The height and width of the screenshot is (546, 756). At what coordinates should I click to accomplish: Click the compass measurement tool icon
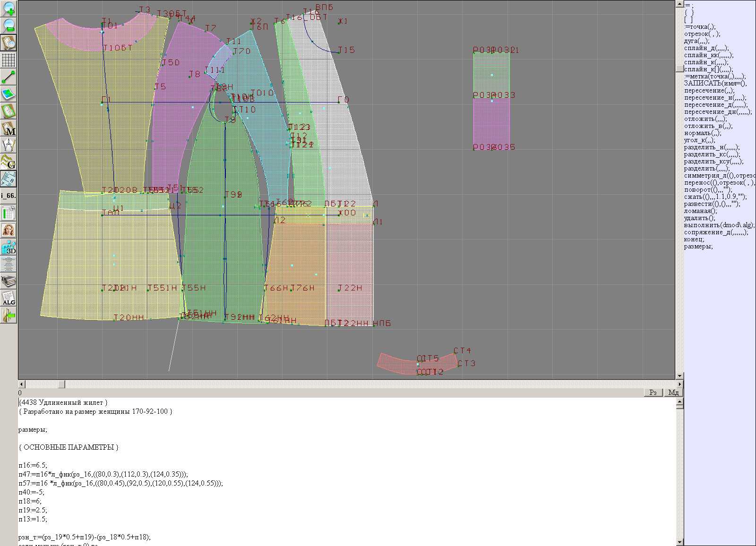pos(9,145)
